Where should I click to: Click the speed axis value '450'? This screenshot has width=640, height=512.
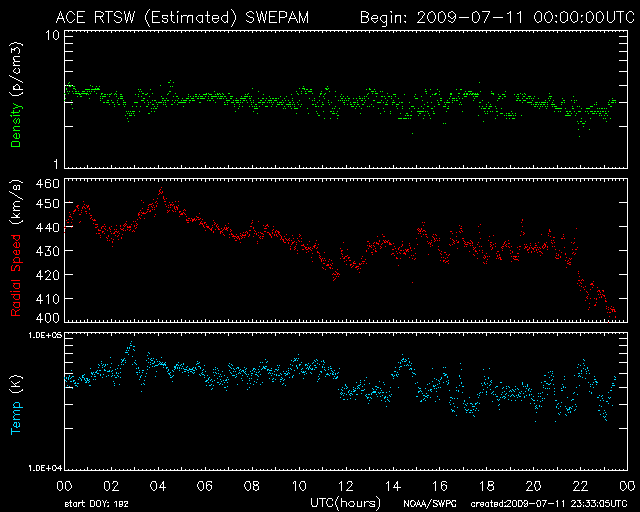(48, 203)
